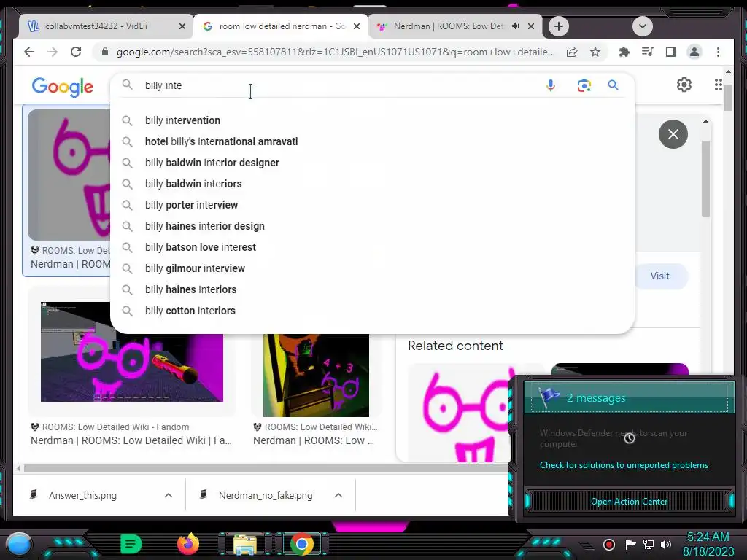Open Google quick settings gear
Screen dimensions: 747x560
click(684, 85)
